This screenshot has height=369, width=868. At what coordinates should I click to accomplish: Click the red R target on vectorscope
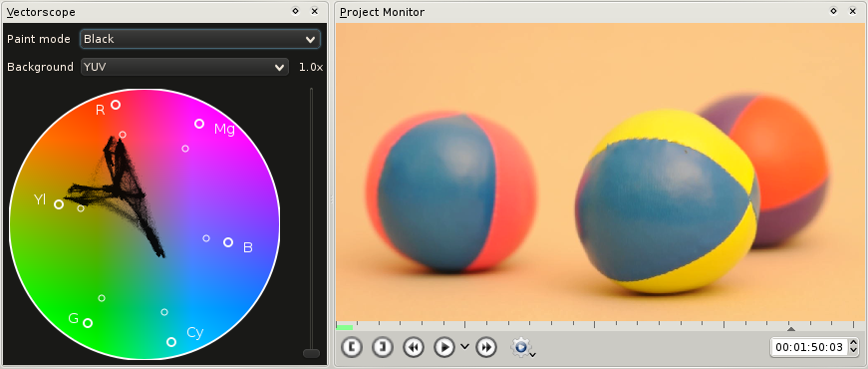pos(116,105)
